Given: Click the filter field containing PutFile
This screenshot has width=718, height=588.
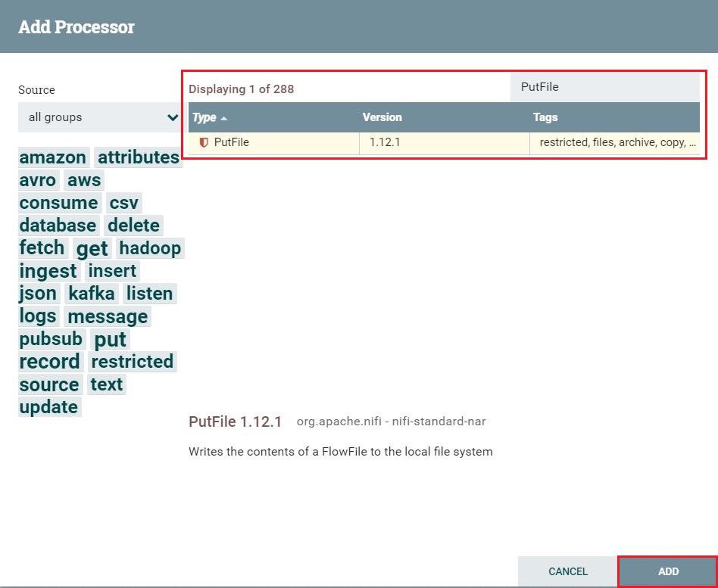Looking at the screenshot, I should click(605, 87).
